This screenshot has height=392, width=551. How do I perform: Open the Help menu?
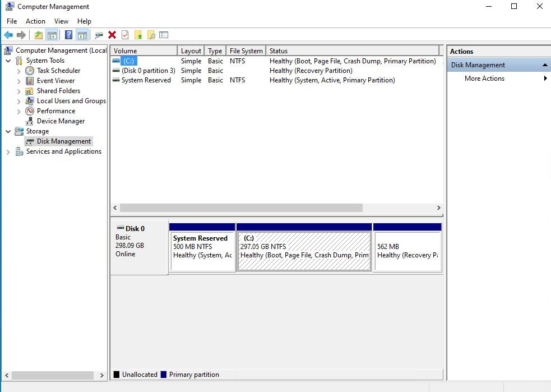tap(84, 21)
